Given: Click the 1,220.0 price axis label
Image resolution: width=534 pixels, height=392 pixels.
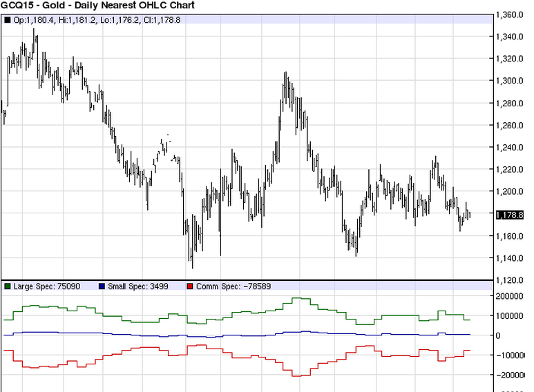Looking at the screenshot, I should (x=510, y=170).
